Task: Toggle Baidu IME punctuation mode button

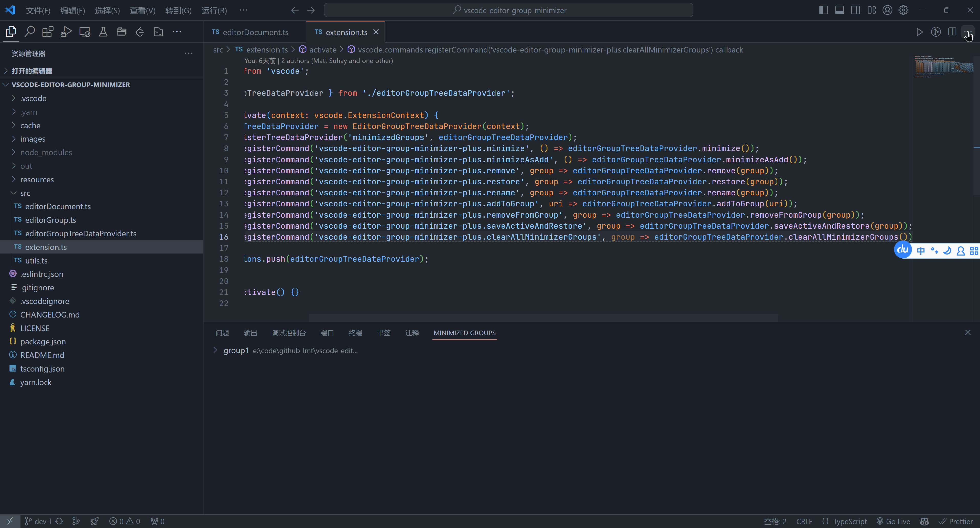Action: [934, 251]
